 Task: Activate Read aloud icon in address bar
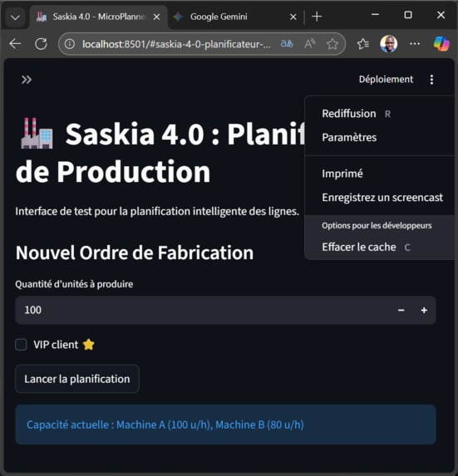(x=309, y=44)
